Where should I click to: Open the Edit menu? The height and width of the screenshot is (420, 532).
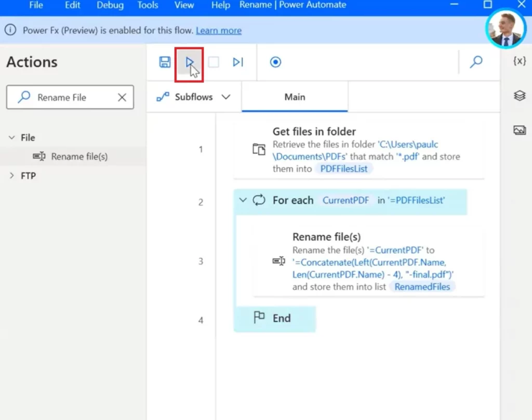coord(72,5)
